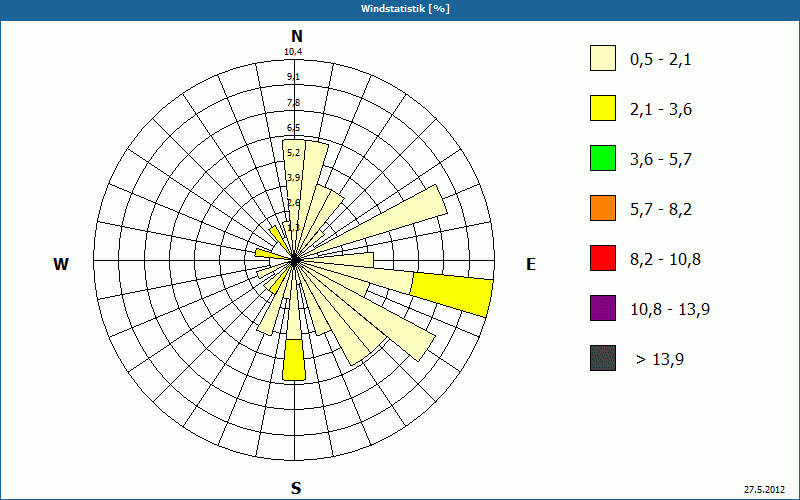Click the E compass label
This screenshot has width=800, height=500.
click(531, 264)
